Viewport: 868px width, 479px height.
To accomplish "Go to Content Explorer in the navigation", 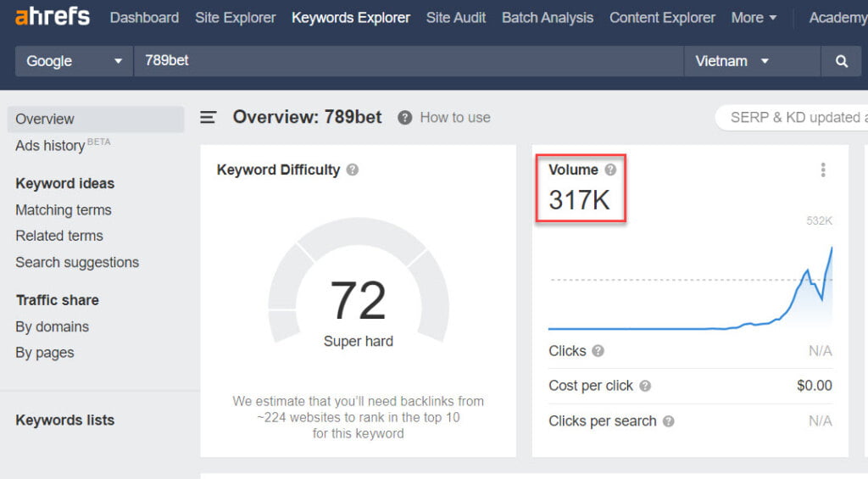I will [662, 17].
